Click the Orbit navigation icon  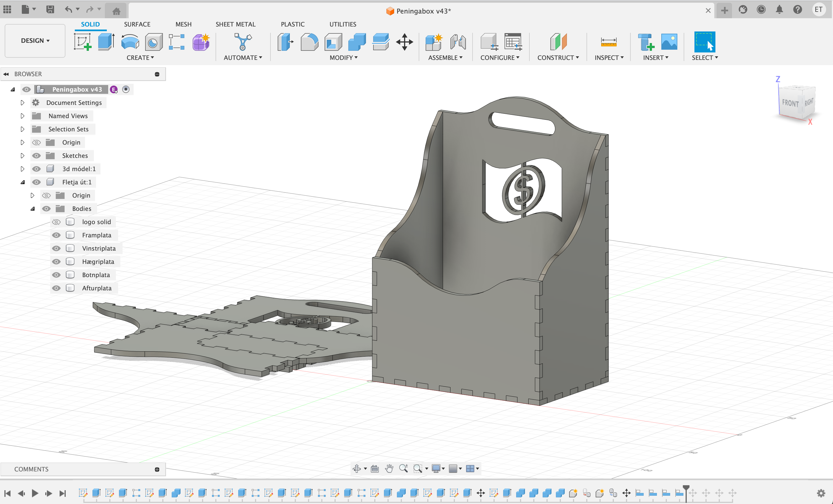coord(357,468)
